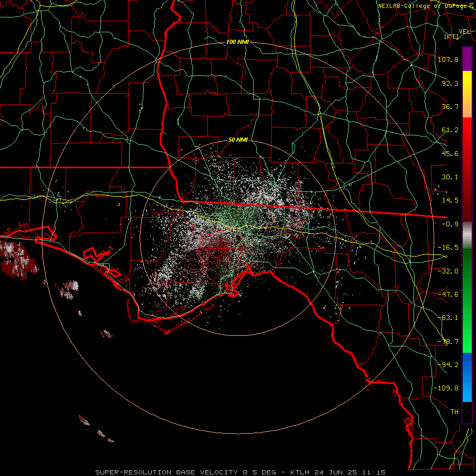Click the 107.8 legend value
476x476 pixels.
(x=448, y=59)
